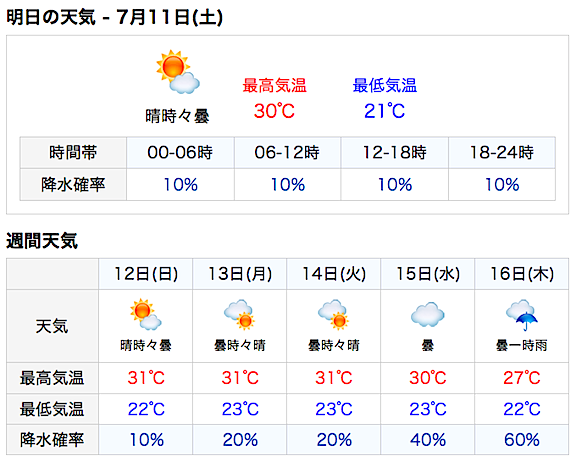Click the weather icon for 14日(火)
Image resolution: width=576 pixels, height=462 pixels.
pyautogui.click(x=334, y=314)
